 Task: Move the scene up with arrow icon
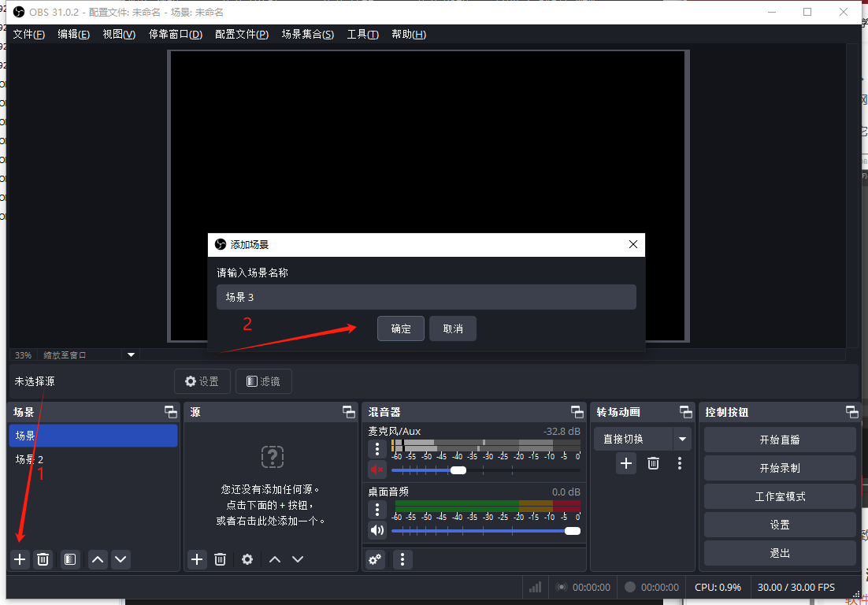(98, 559)
